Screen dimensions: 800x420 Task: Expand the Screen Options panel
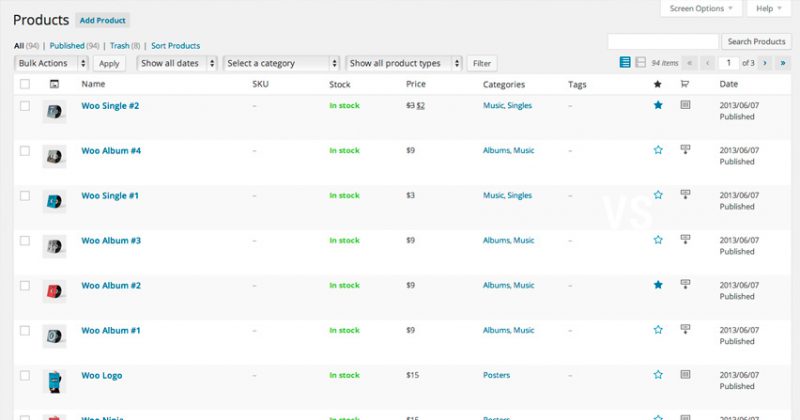[701, 8]
